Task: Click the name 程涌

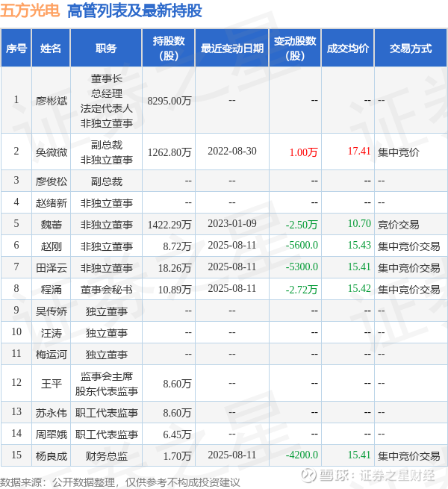Action: (52, 290)
